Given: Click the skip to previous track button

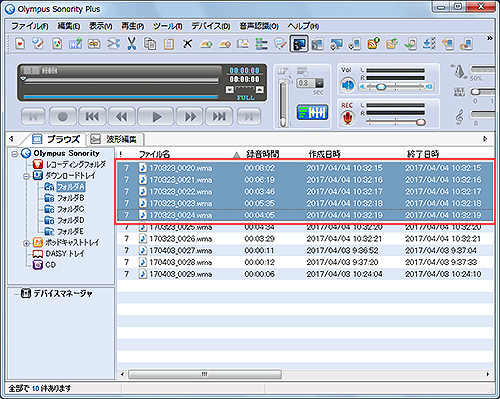Looking at the screenshot, I should (x=92, y=117).
